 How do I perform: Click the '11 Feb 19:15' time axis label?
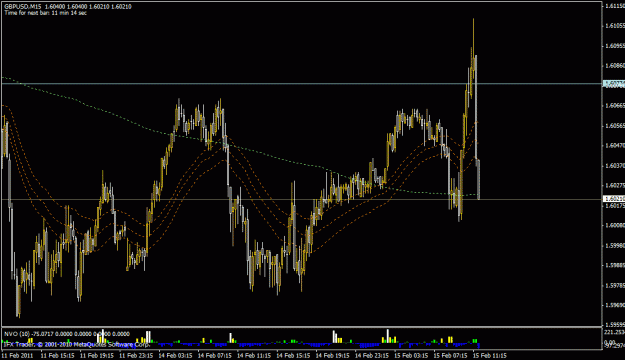tap(97, 355)
